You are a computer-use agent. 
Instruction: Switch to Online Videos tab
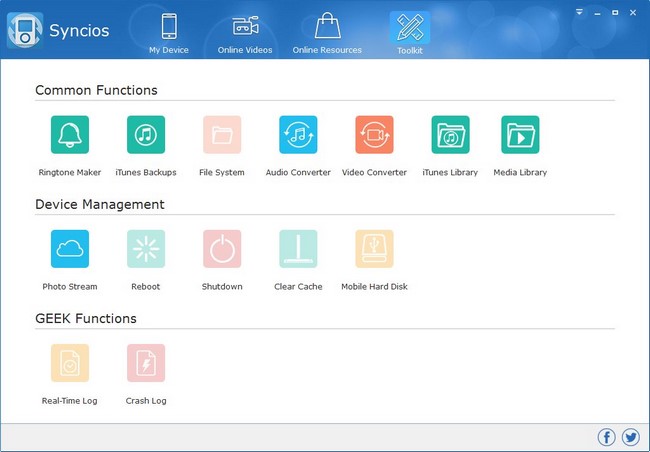245,34
